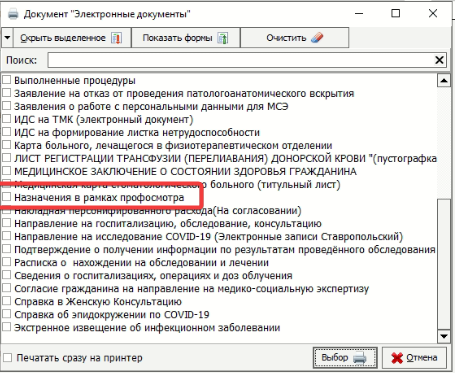Viewport: 455px width, 373px height.
Task: Check ИДС на ТМК checkbox
Action: [7, 119]
